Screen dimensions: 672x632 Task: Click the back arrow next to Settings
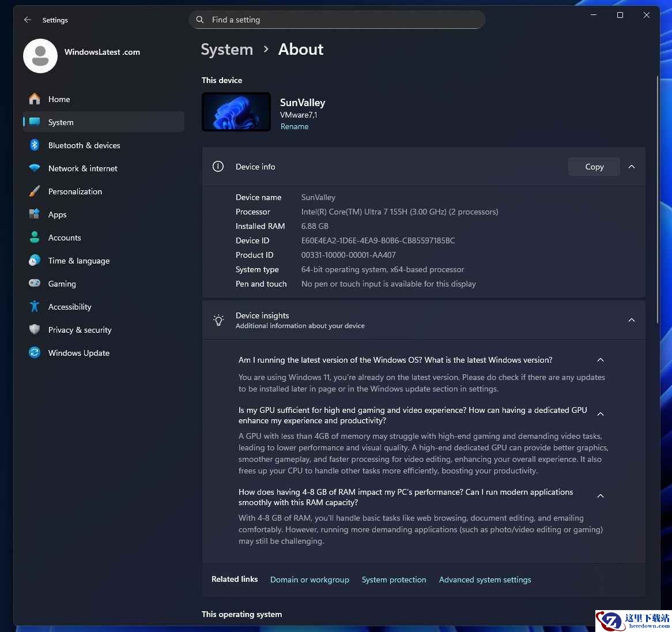[28, 20]
